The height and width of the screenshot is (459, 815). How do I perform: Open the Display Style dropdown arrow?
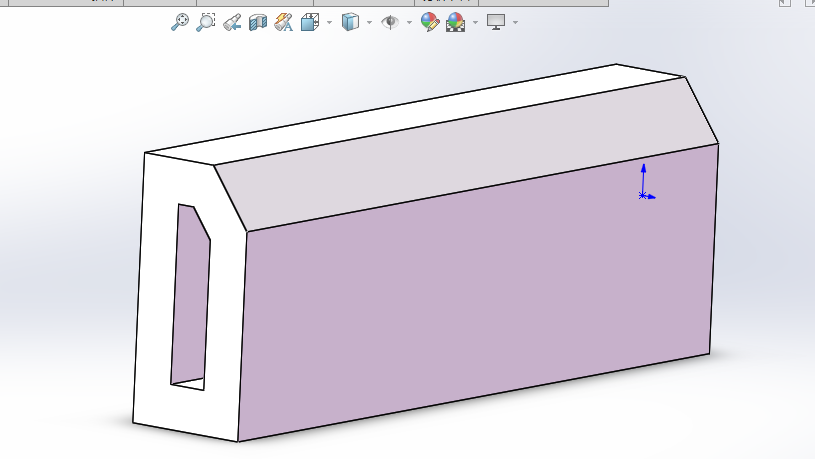pos(369,22)
